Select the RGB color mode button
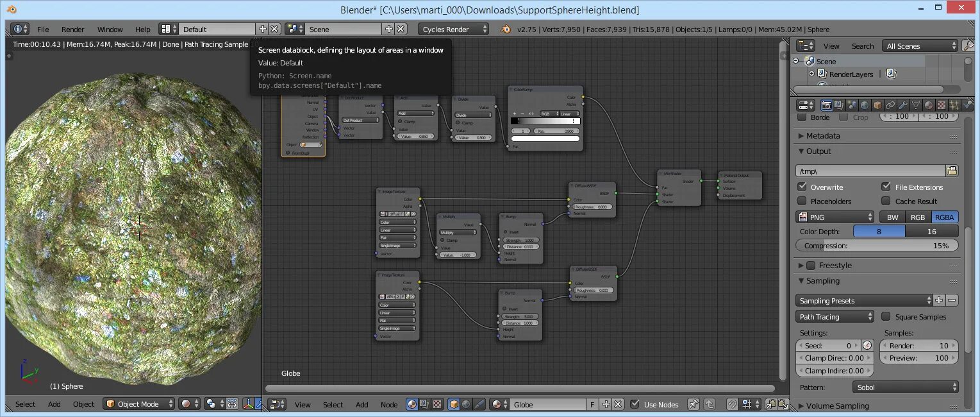Screen dimensions: 980x417 (x=918, y=217)
